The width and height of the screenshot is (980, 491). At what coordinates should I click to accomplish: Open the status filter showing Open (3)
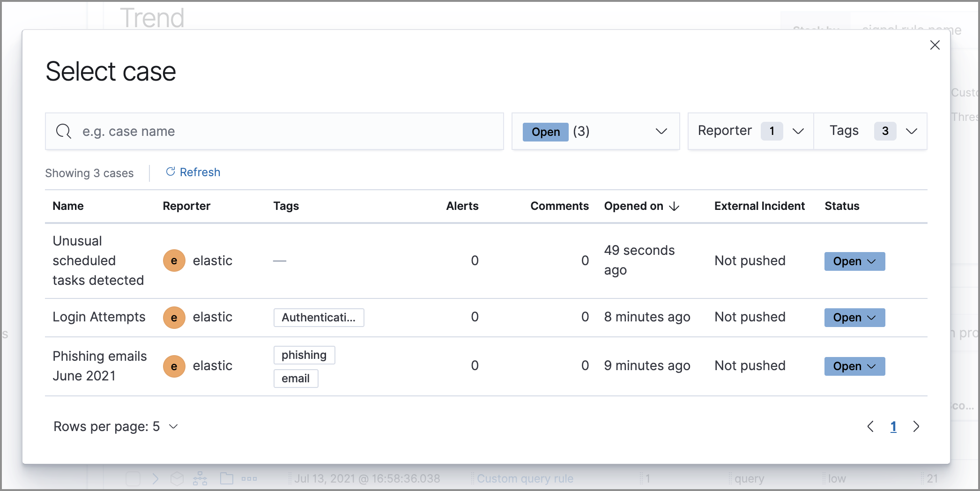(595, 131)
